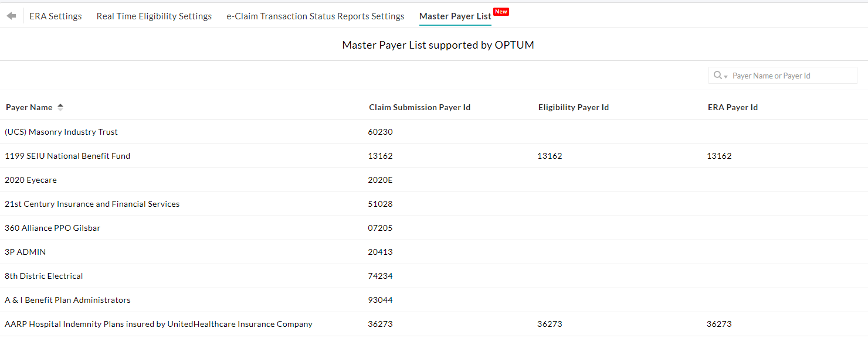Click the sort arrows beside Payer Name
868x338 pixels.
pos(59,107)
